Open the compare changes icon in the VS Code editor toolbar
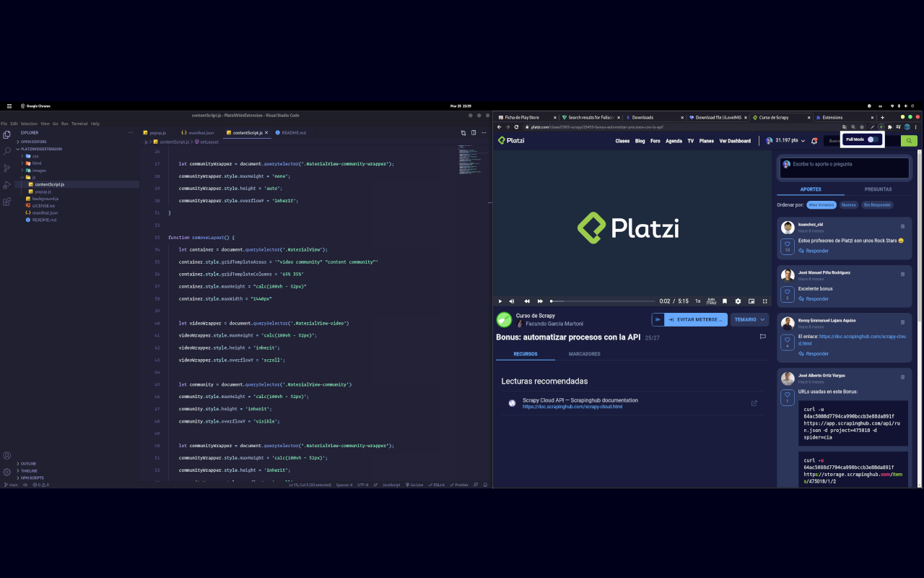This screenshot has width=924, height=578. [x=463, y=133]
